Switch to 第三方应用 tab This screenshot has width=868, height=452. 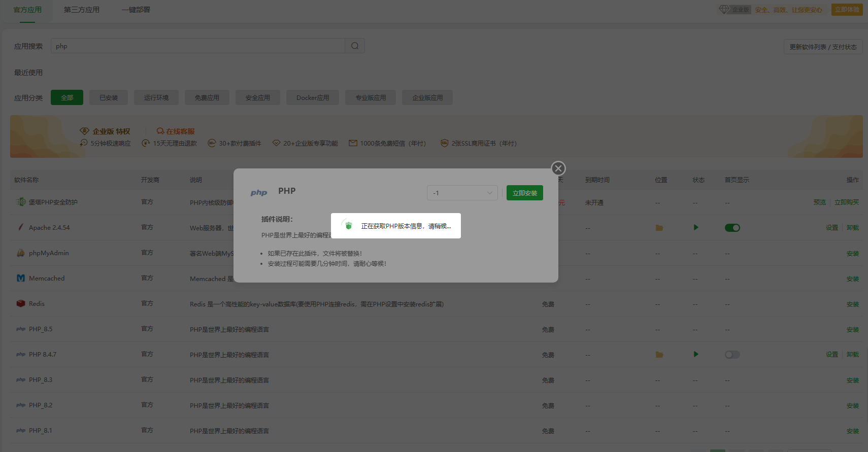point(82,10)
